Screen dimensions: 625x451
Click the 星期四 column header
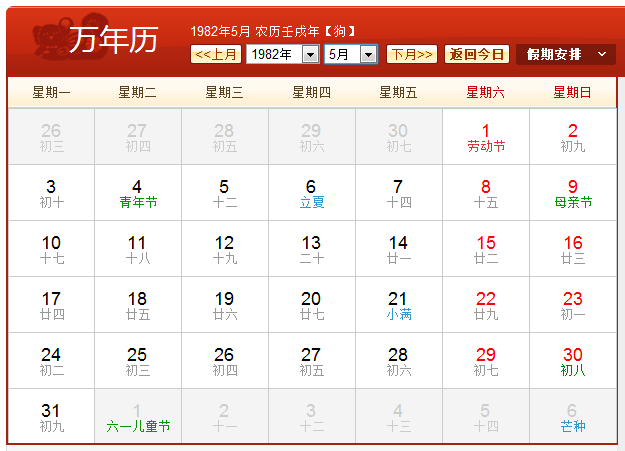[x=312, y=93]
